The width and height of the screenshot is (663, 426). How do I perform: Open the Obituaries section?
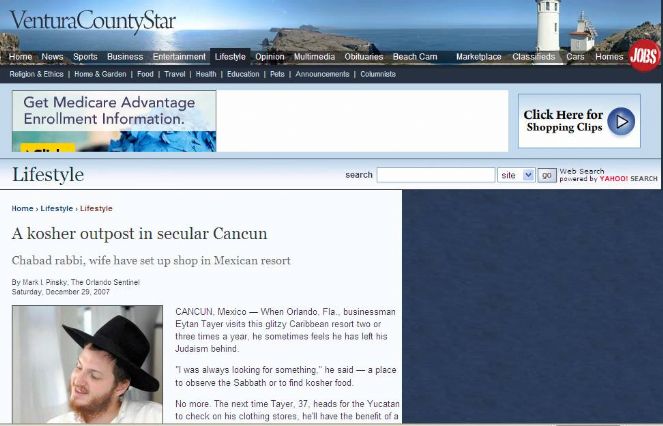point(364,57)
